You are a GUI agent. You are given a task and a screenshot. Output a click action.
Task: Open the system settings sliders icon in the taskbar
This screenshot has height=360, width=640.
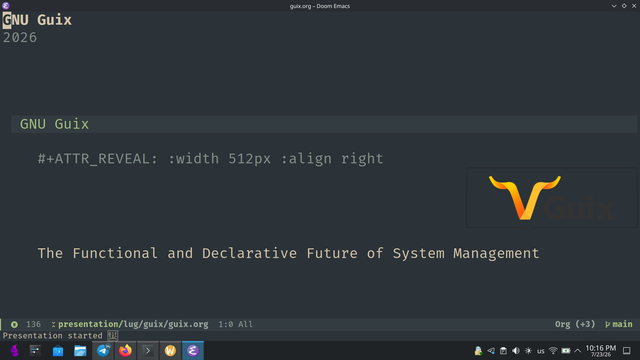pos(35,351)
